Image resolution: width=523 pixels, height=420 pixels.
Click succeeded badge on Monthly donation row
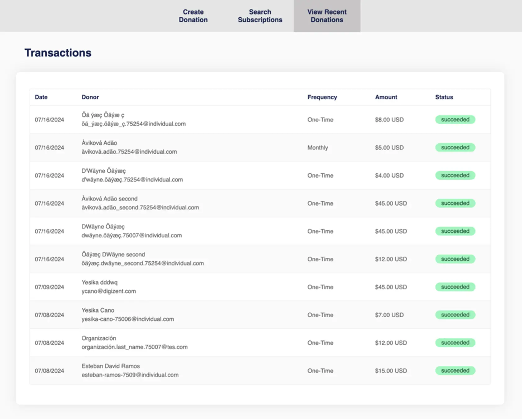(455, 147)
